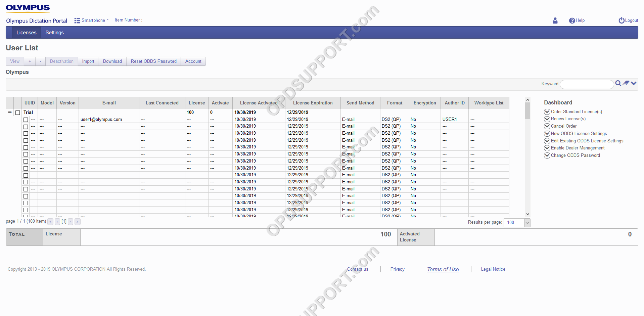
Task: Click table scrollbar up arrow
Action: pos(527,100)
